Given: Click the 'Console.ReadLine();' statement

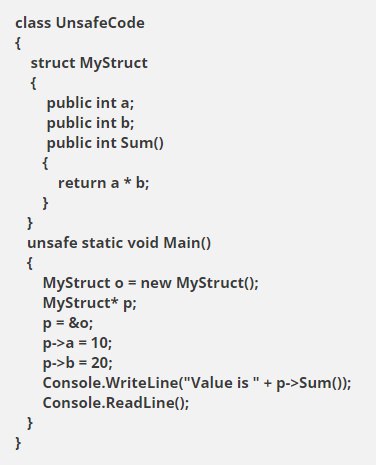Looking at the screenshot, I should 116,403.
